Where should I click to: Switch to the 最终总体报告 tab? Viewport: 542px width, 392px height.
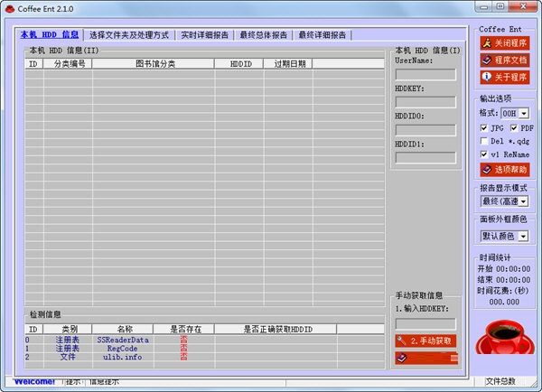[x=263, y=35]
